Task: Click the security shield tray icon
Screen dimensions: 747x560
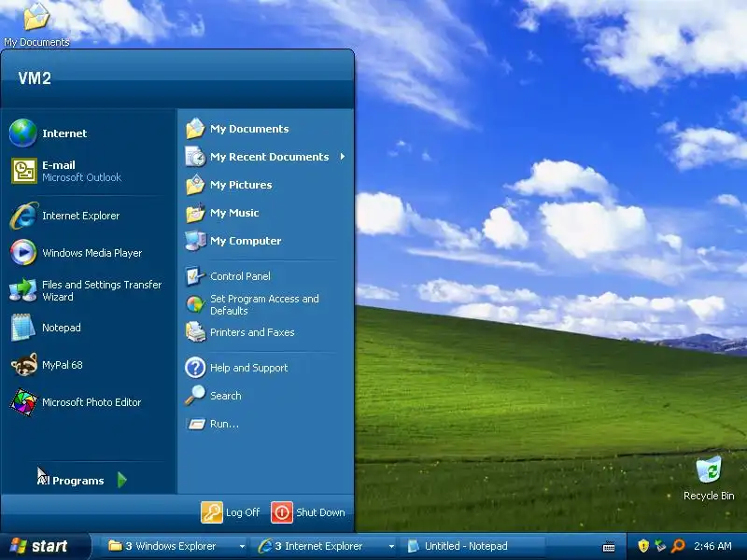Action: pyautogui.click(x=643, y=546)
